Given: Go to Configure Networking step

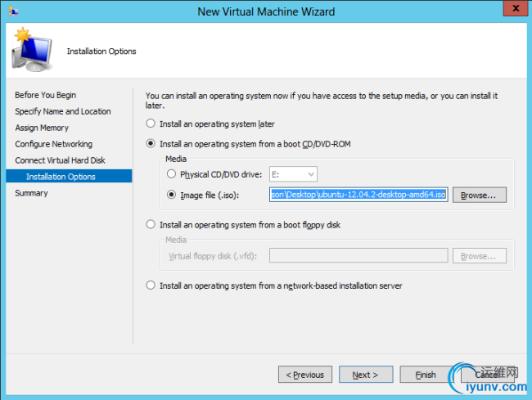Looking at the screenshot, I should [x=53, y=144].
